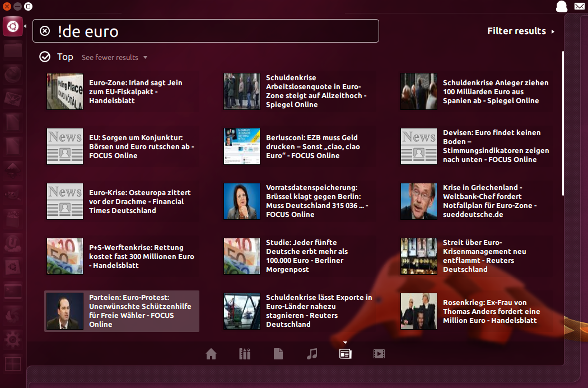Clear the search with the X icon
The image size is (588, 388).
point(45,31)
